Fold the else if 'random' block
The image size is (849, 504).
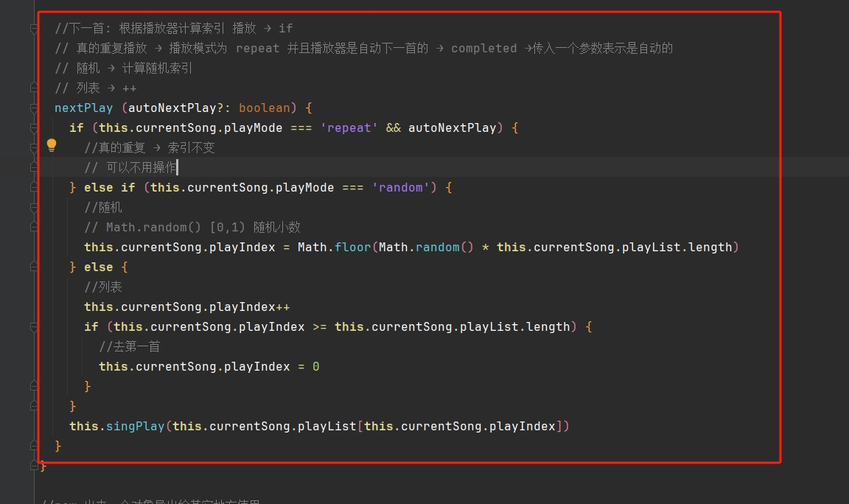[x=34, y=187]
